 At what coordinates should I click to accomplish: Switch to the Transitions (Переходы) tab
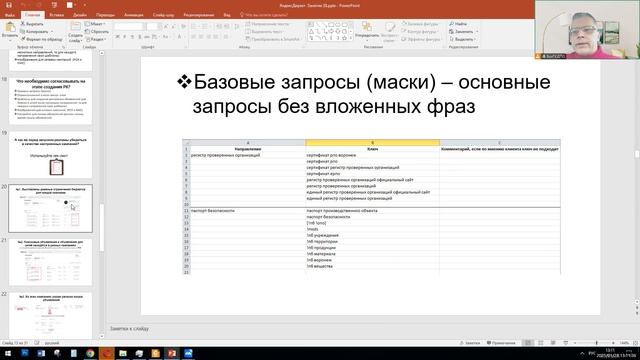pos(105,15)
